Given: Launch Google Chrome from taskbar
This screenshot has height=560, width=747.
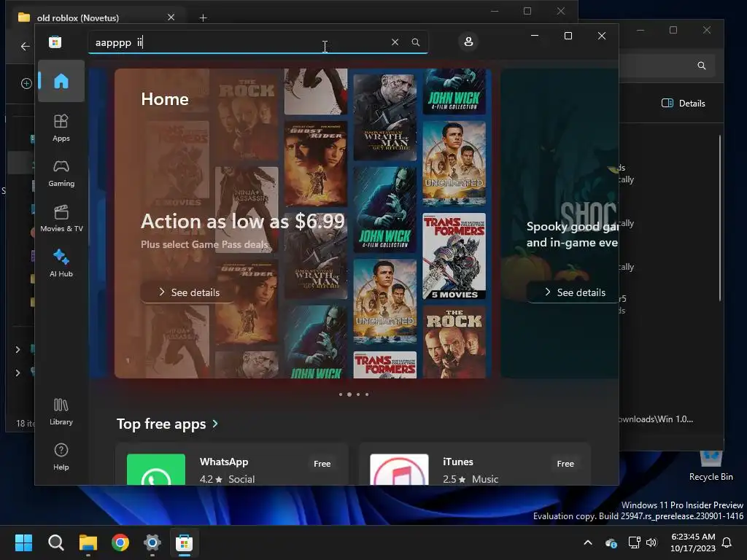Looking at the screenshot, I should [x=120, y=542].
